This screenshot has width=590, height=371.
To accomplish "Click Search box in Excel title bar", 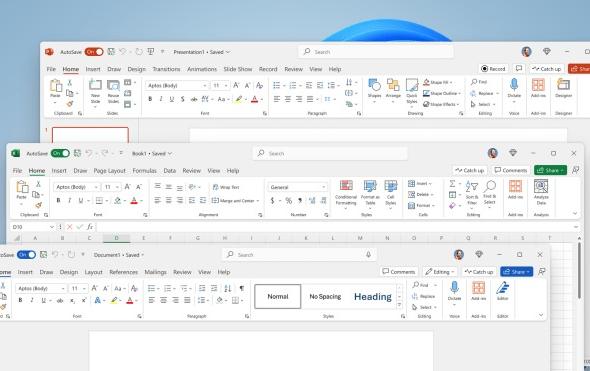I will [x=330, y=154].
